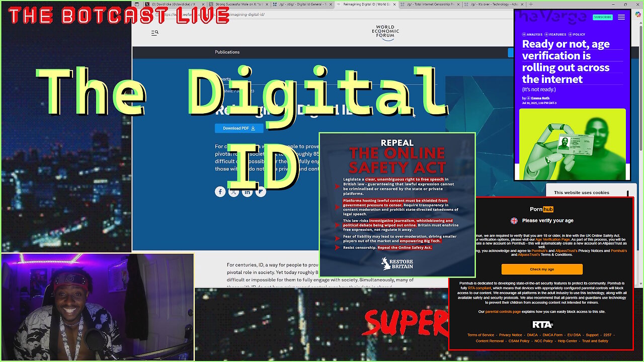
Task: Click Check my age button
Action: [x=542, y=269]
